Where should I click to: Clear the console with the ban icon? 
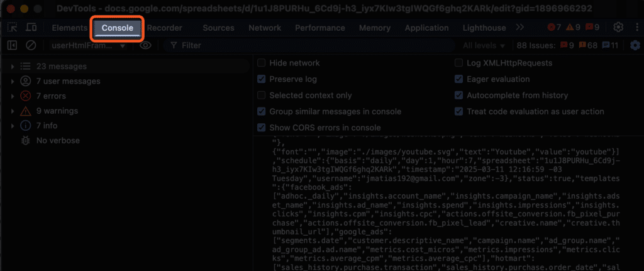pos(31,45)
